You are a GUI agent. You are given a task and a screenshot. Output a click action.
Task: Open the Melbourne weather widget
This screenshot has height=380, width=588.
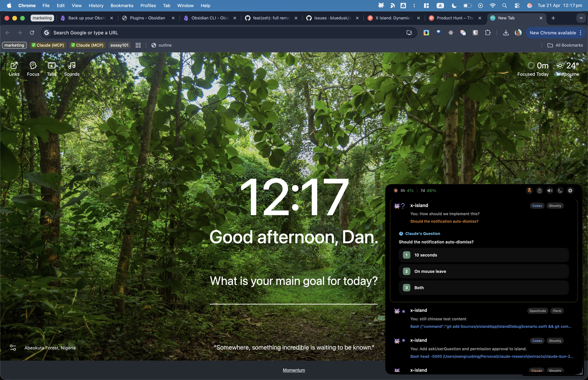coord(568,69)
